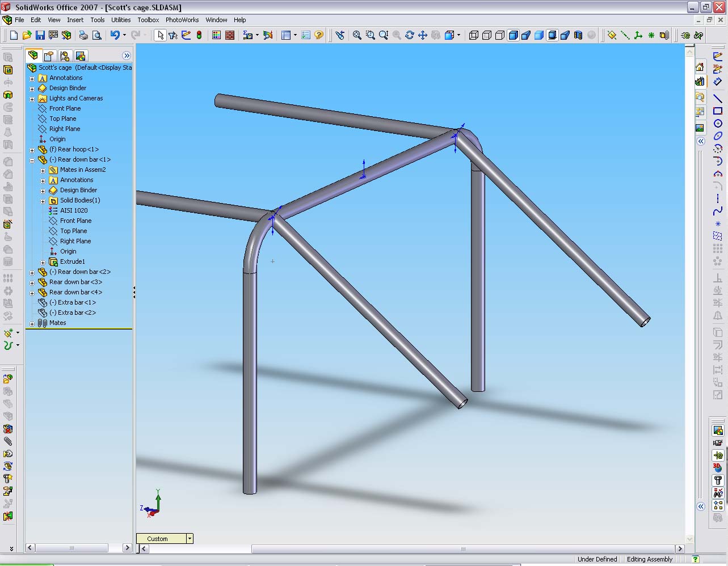Select the Spline sketch tool
Screen dimensions: 728x566
coord(718,212)
